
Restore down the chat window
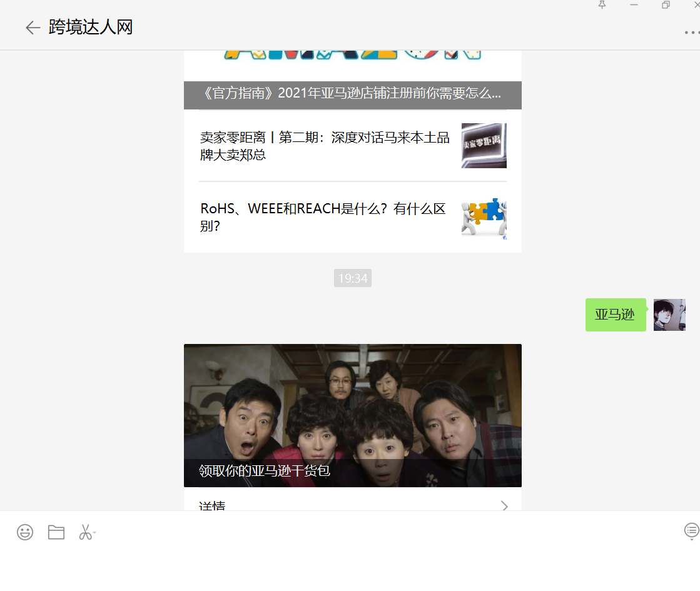666,5
